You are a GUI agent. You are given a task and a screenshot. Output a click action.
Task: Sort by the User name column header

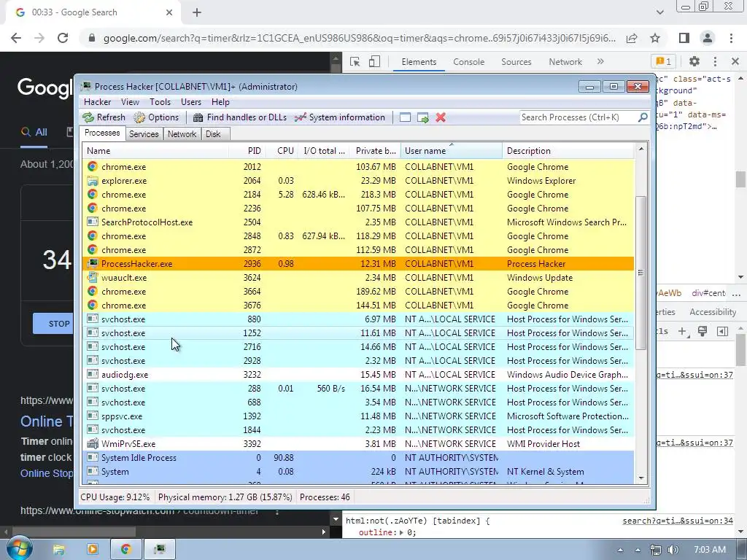pyautogui.click(x=451, y=151)
